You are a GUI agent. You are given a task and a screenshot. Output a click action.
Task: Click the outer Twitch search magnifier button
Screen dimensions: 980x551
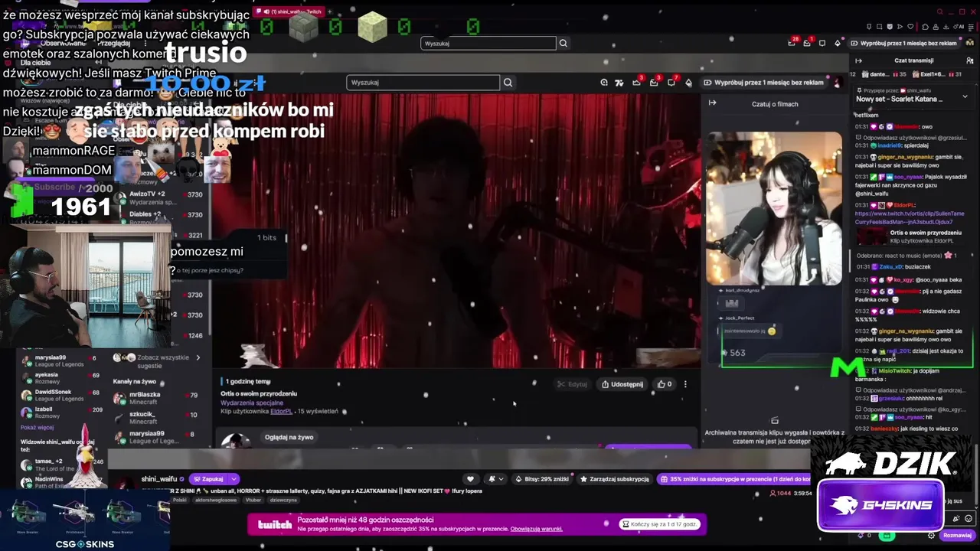coord(563,44)
